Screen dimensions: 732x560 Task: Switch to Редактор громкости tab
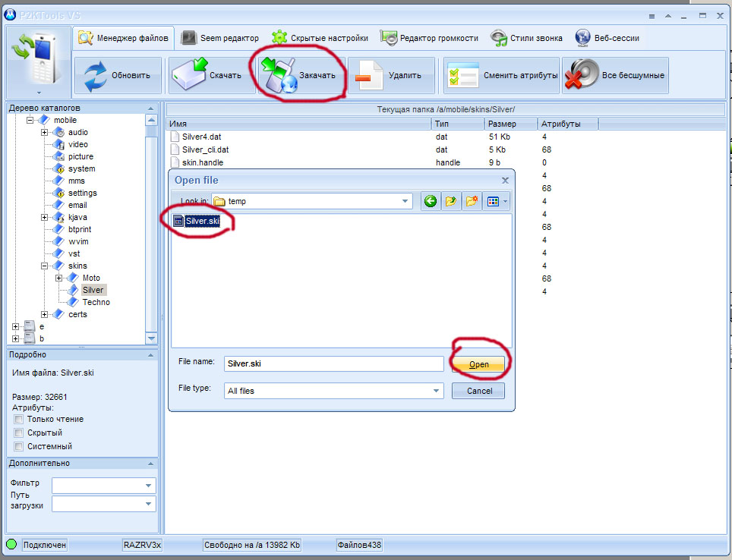click(429, 38)
